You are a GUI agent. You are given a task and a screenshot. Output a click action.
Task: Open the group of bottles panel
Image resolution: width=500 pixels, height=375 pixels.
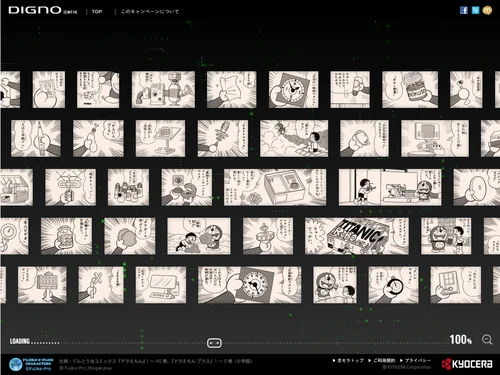click(128, 187)
